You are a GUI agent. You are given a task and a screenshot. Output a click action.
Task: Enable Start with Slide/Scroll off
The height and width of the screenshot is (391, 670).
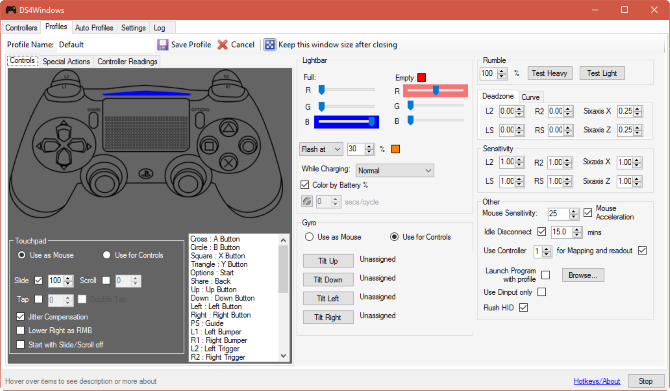click(x=20, y=344)
